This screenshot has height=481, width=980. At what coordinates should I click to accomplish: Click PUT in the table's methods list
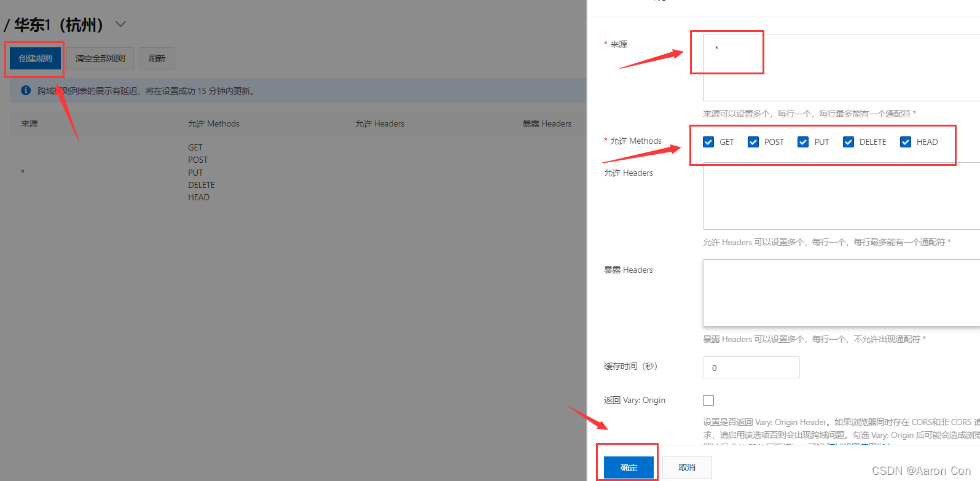point(195,173)
